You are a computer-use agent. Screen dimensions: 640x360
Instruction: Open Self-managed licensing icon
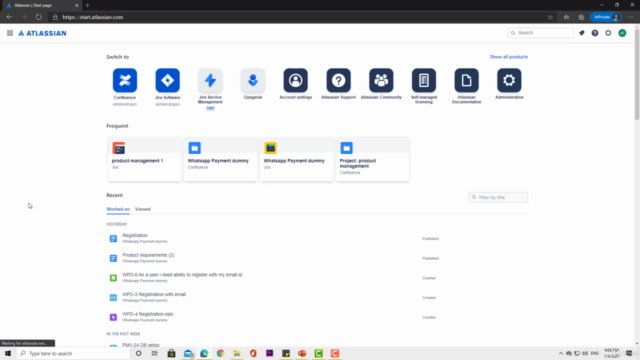tap(424, 80)
